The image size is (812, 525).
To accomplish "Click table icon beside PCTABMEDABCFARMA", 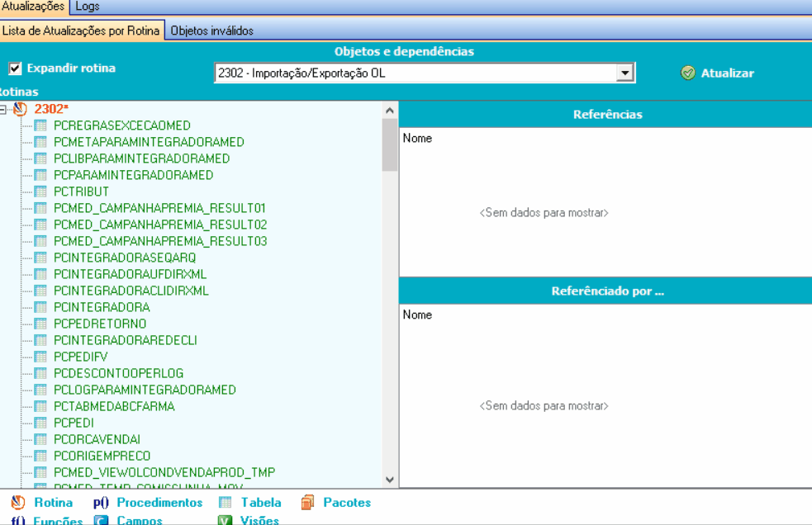I will pyautogui.click(x=40, y=406).
